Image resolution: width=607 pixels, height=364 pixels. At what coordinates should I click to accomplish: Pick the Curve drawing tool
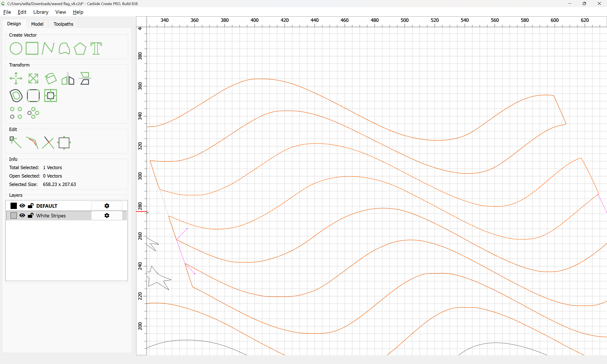(64, 48)
